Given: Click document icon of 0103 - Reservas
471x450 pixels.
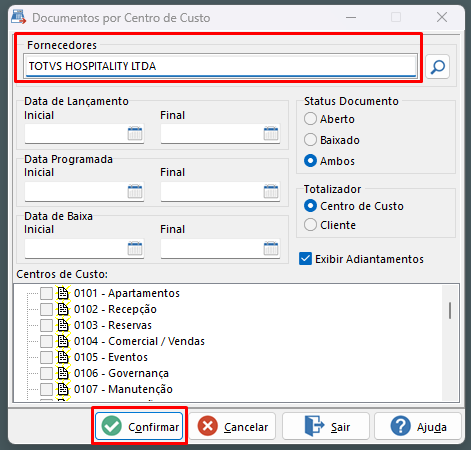Looking at the screenshot, I should [63, 325].
